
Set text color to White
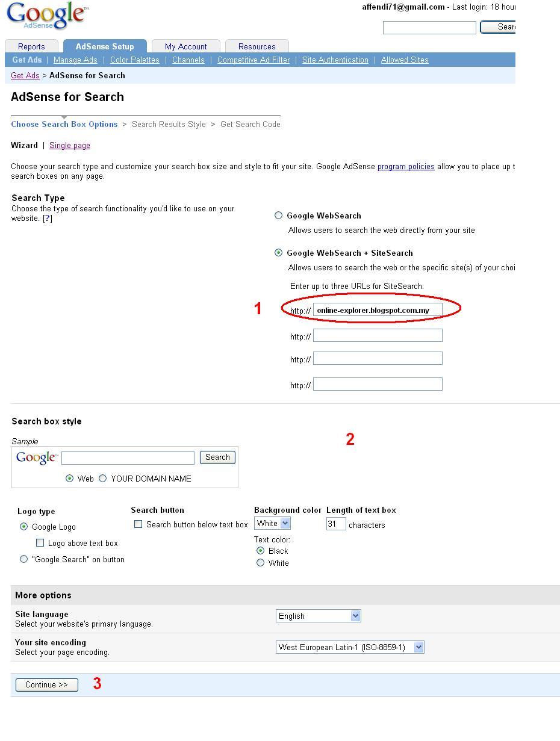pos(260,563)
